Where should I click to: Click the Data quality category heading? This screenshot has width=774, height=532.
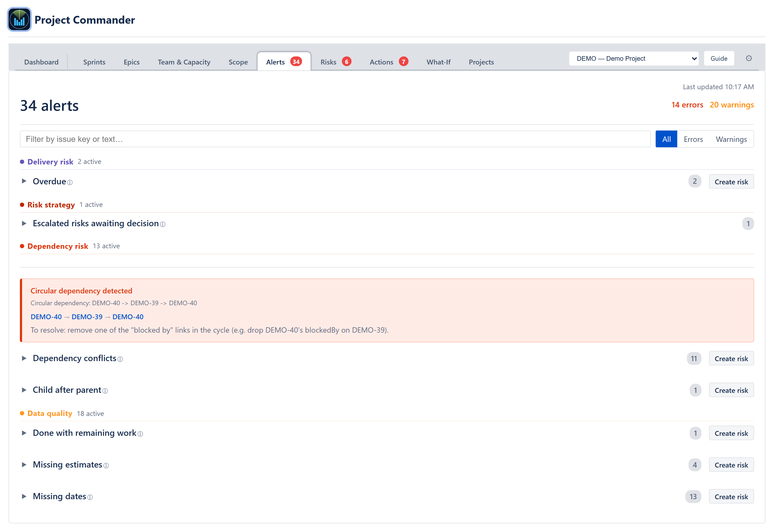[50, 413]
